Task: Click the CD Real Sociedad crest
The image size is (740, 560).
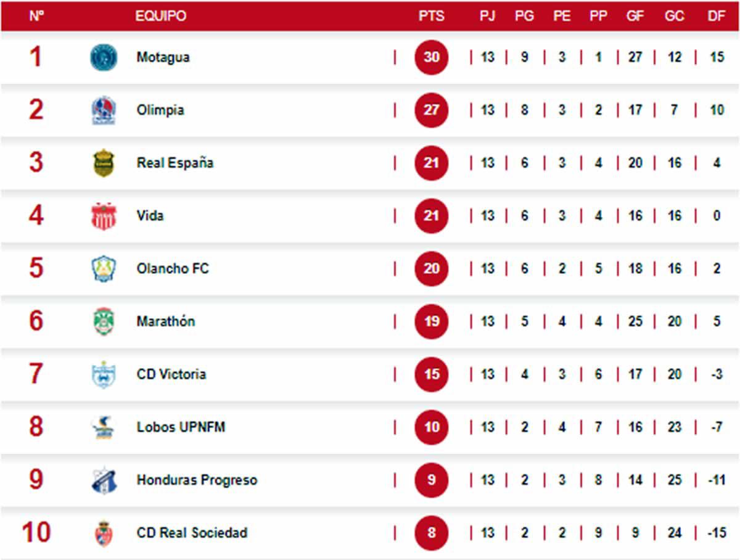Action: tap(104, 533)
